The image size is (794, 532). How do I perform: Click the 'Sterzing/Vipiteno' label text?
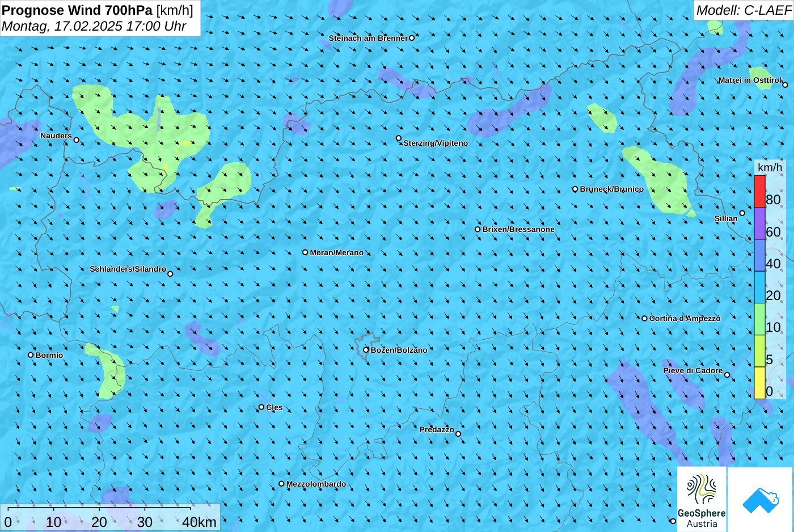[x=436, y=143]
